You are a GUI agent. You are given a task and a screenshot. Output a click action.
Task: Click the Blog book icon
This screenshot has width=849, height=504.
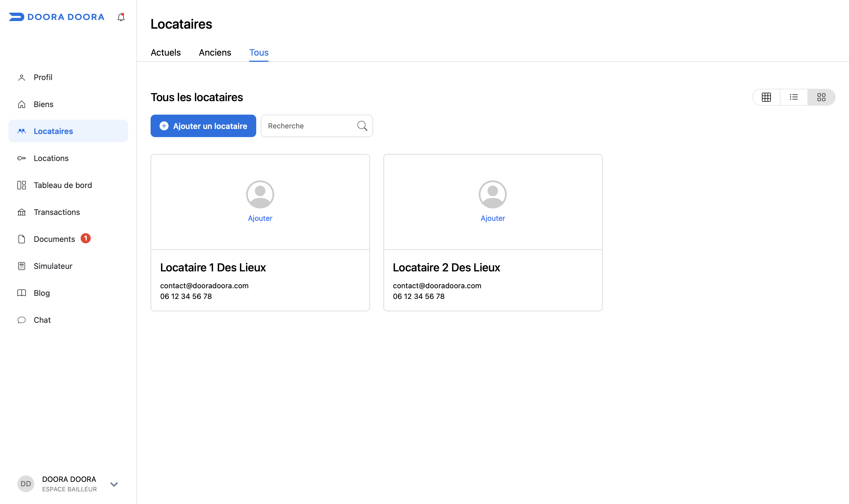pos(21,293)
